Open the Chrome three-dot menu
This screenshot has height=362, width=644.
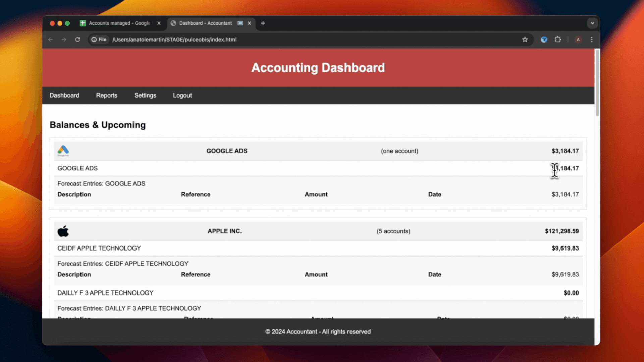coord(592,40)
